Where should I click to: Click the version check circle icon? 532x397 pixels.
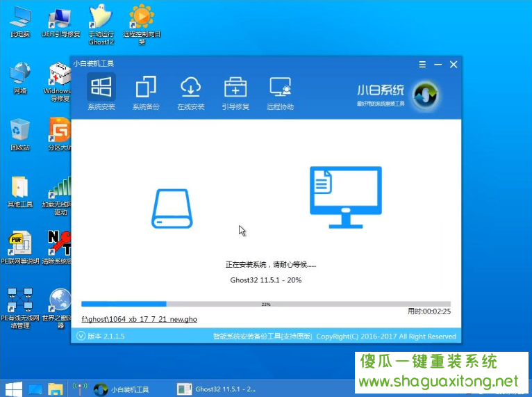[81, 337]
